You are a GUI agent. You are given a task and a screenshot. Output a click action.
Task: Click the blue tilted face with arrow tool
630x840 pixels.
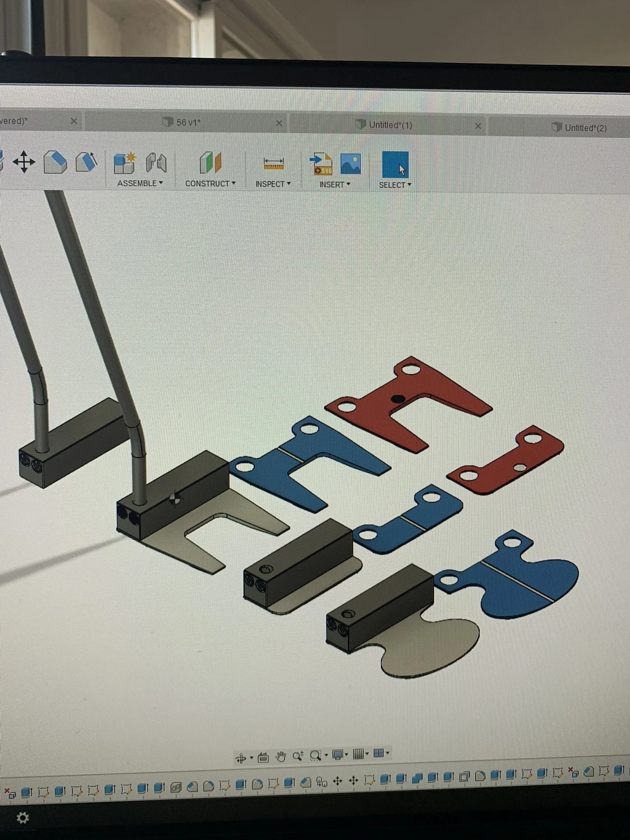pos(87,162)
